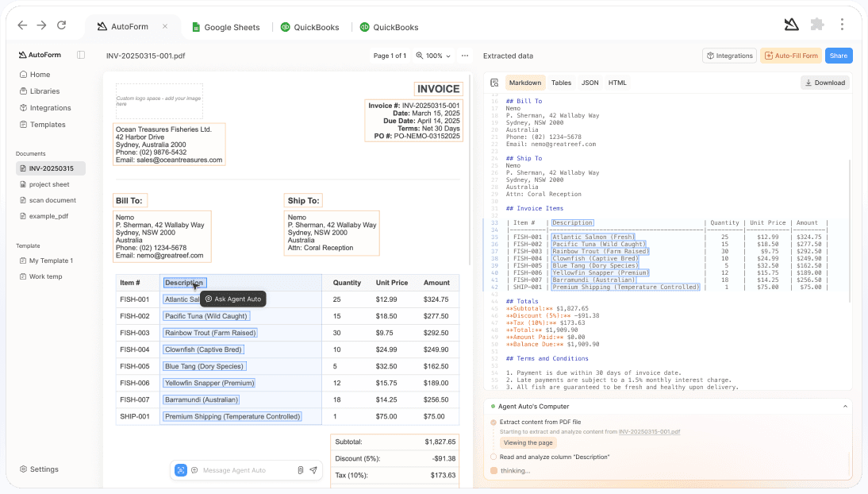Image resolution: width=868 pixels, height=494 pixels.
Task: Click the AutoForm extension icon in browser toolbar
Action: click(792, 25)
